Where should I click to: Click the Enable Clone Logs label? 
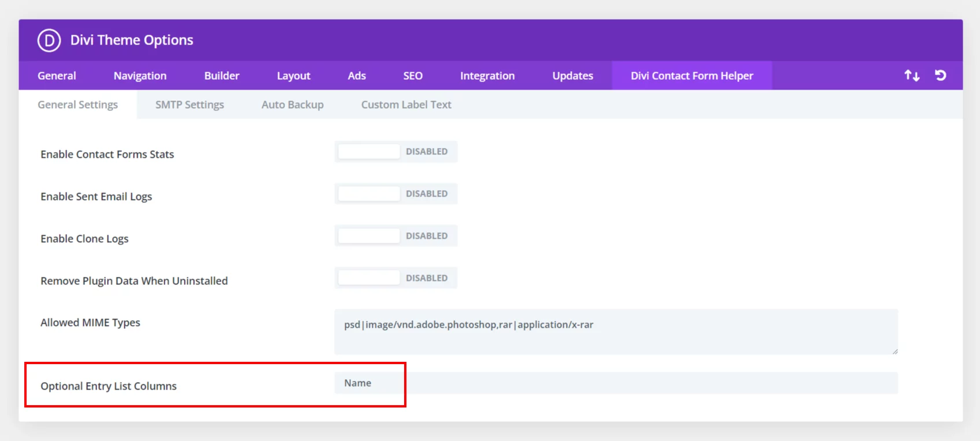[84, 239]
